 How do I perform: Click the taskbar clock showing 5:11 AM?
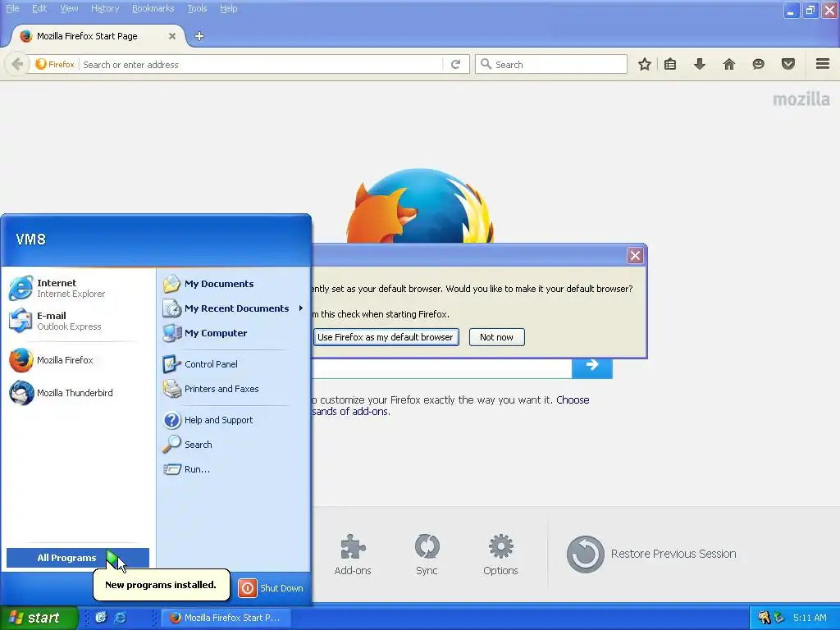(x=810, y=618)
